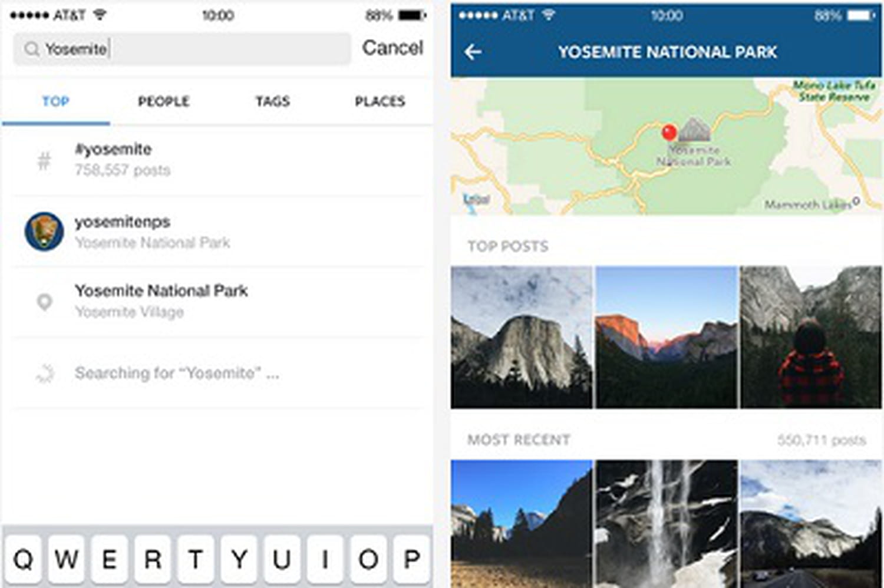This screenshot has height=588, width=884.
Task: Open the Tags tab
Action: pos(272,101)
